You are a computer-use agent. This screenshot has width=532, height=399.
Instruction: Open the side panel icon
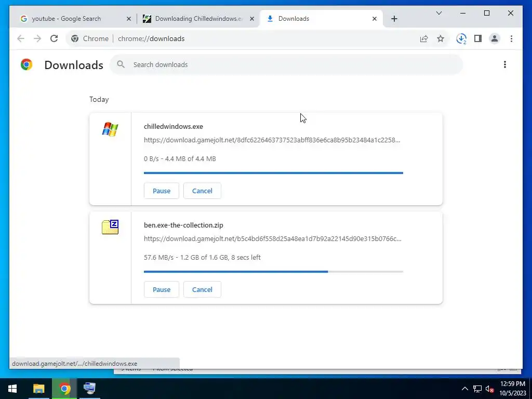coord(478,38)
